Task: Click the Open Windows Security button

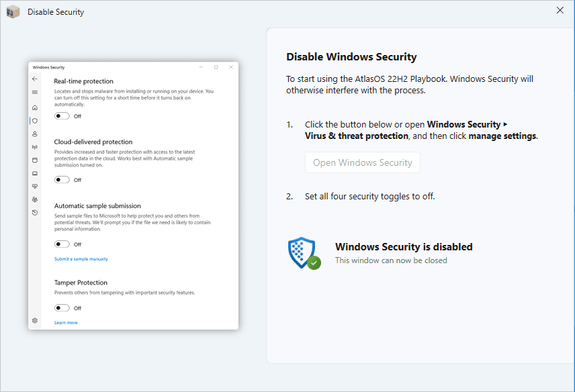Action: [x=363, y=162]
